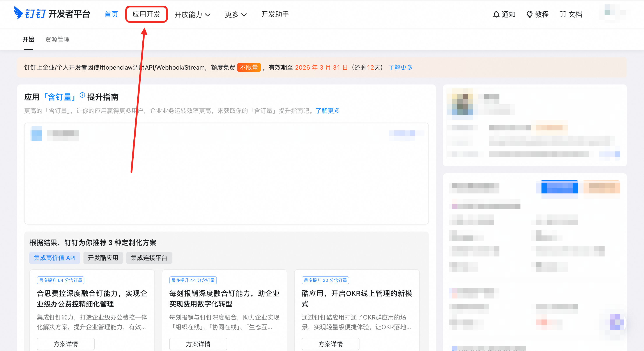Open the notification bell icon
Image resolution: width=644 pixels, height=351 pixels.
click(x=496, y=14)
